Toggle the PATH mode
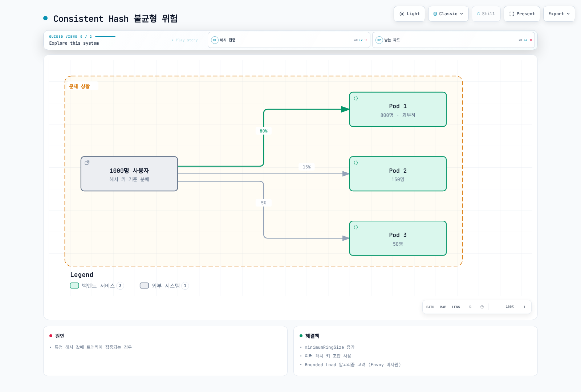Image resolution: width=581 pixels, height=392 pixels. click(x=430, y=307)
